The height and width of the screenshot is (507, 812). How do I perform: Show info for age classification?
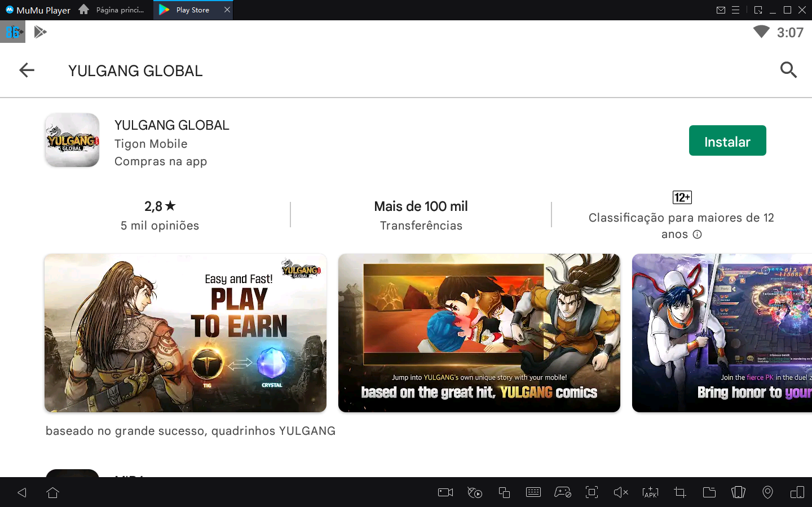pos(698,235)
